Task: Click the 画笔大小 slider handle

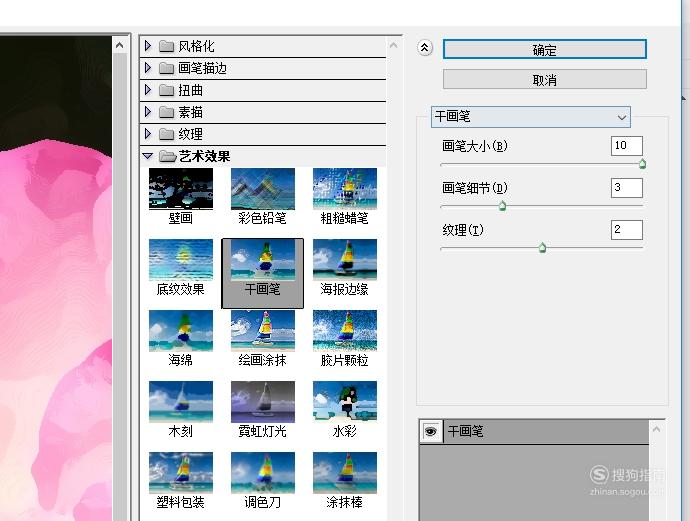Action: tap(642, 164)
